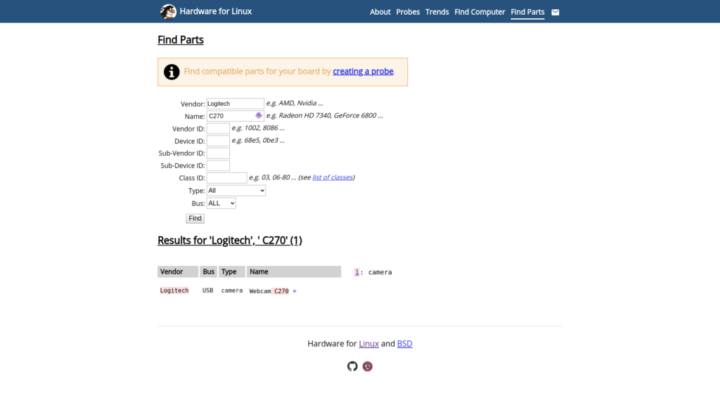Open the Find Computer page

[479, 12]
